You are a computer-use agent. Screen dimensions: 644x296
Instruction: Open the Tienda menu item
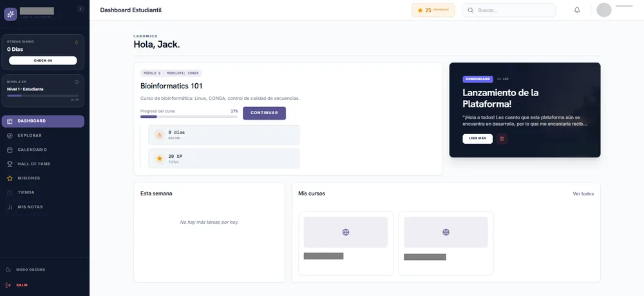pos(43,192)
